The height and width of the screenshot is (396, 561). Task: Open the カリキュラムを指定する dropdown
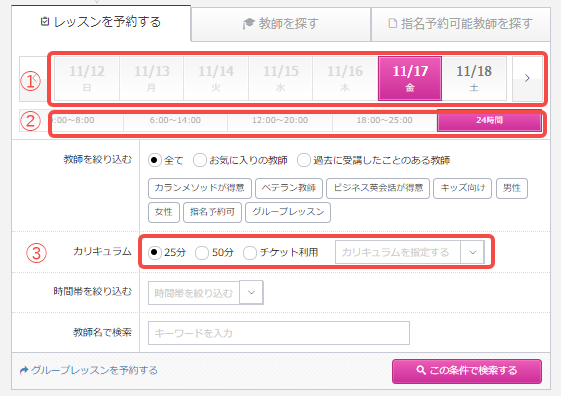pyautogui.click(x=410, y=252)
